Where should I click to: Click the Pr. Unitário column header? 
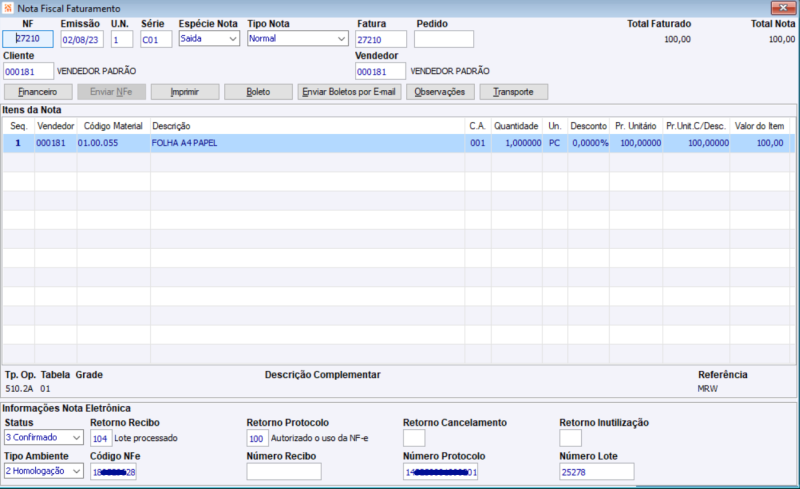(636, 126)
